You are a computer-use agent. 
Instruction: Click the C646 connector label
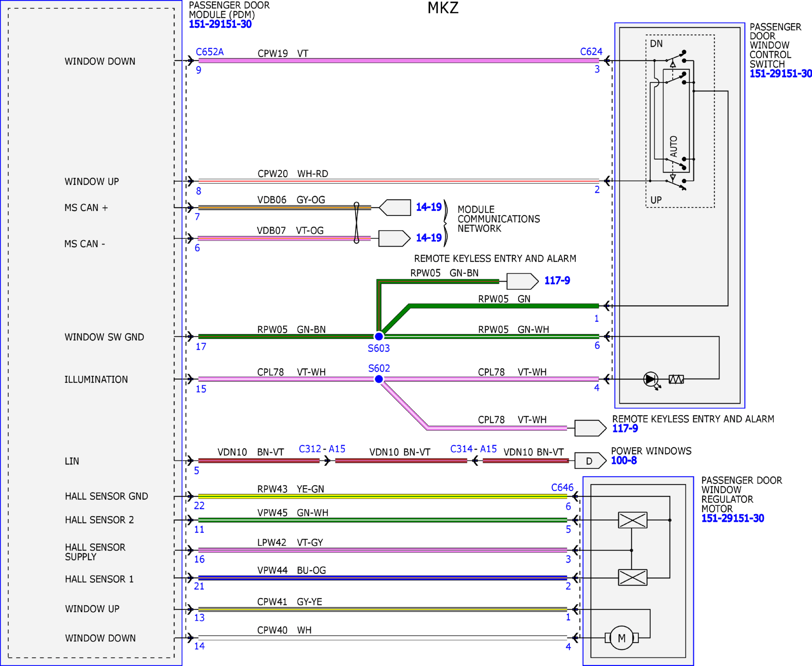(x=562, y=487)
